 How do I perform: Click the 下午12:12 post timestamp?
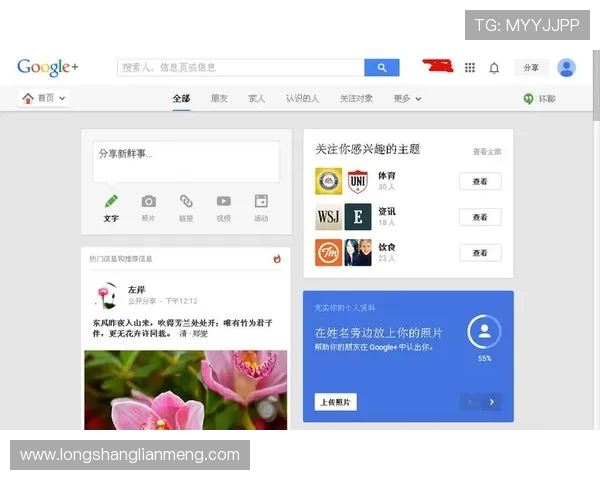coord(181,301)
